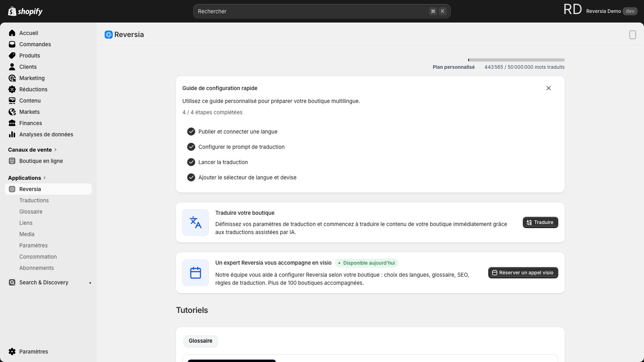This screenshot has height=362, width=644.
Task: Open Liens submenu item
Action: click(x=26, y=223)
